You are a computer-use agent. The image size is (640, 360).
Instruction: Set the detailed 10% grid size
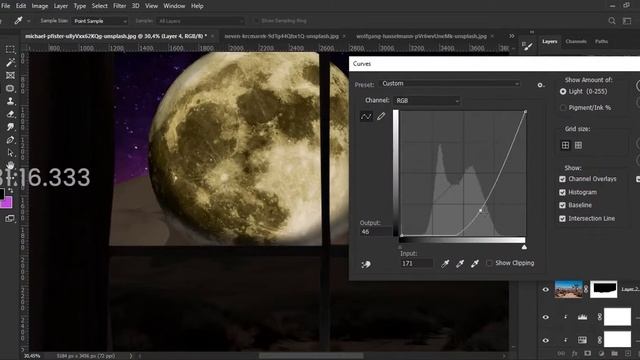tap(578, 145)
